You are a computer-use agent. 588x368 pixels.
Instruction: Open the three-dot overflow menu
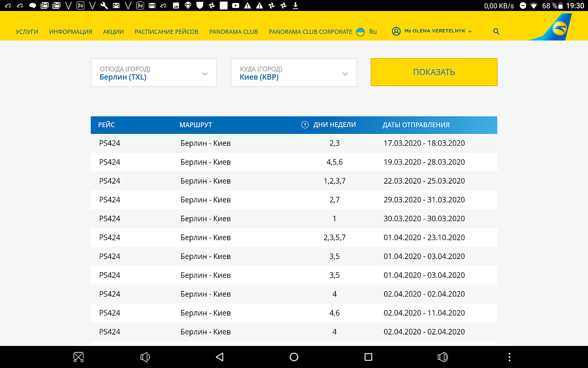click(x=509, y=357)
